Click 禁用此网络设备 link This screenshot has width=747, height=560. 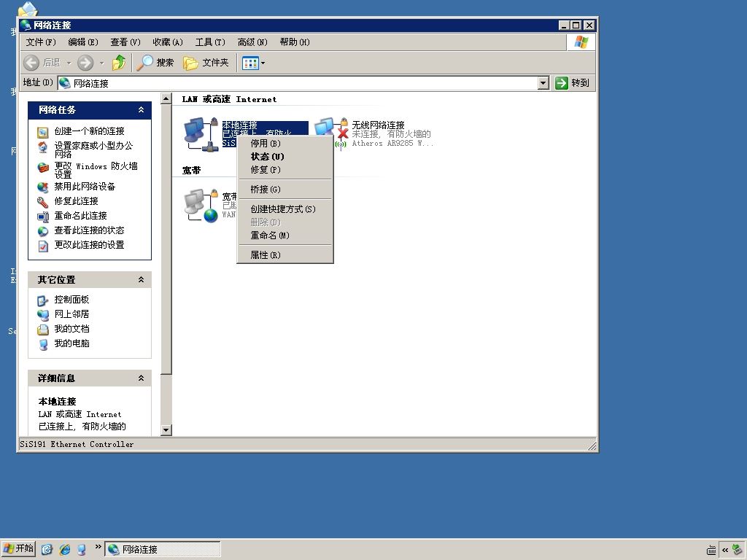tap(85, 187)
